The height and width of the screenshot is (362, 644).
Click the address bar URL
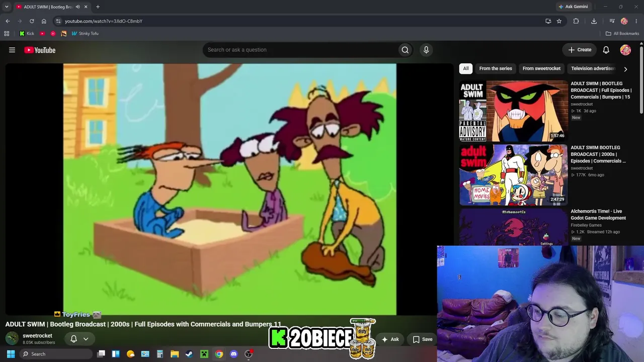click(104, 21)
